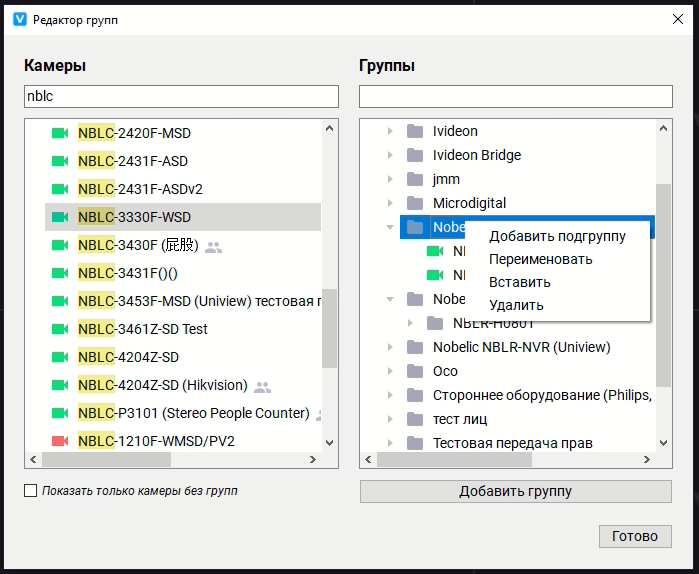The height and width of the screenshot is (574, 699).
Task: Select group Сторoннее оборудование (Philips
Action: (527, 395)
